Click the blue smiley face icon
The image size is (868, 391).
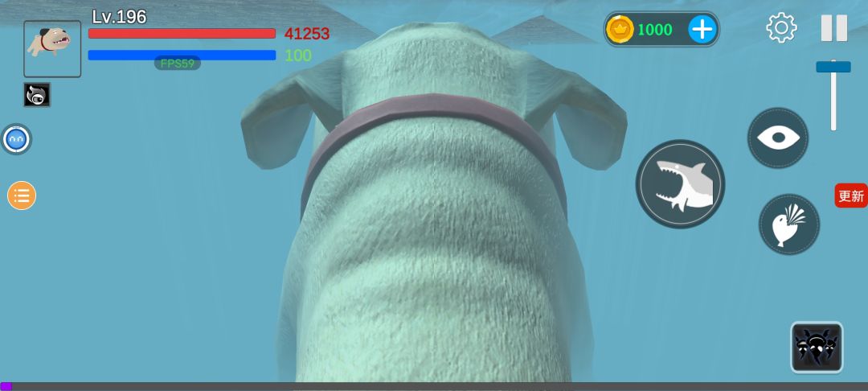click(16, 139)
